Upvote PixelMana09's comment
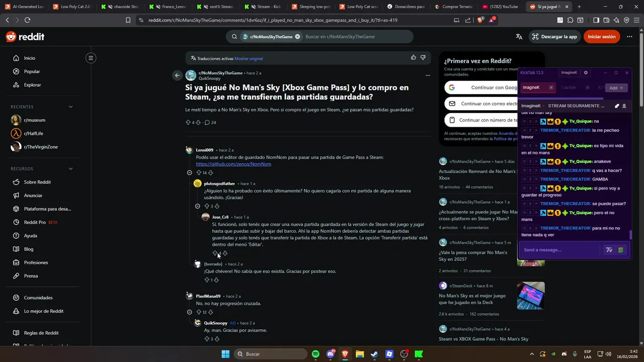The width and height of the screenshot is (644, 362). [199, 312]
